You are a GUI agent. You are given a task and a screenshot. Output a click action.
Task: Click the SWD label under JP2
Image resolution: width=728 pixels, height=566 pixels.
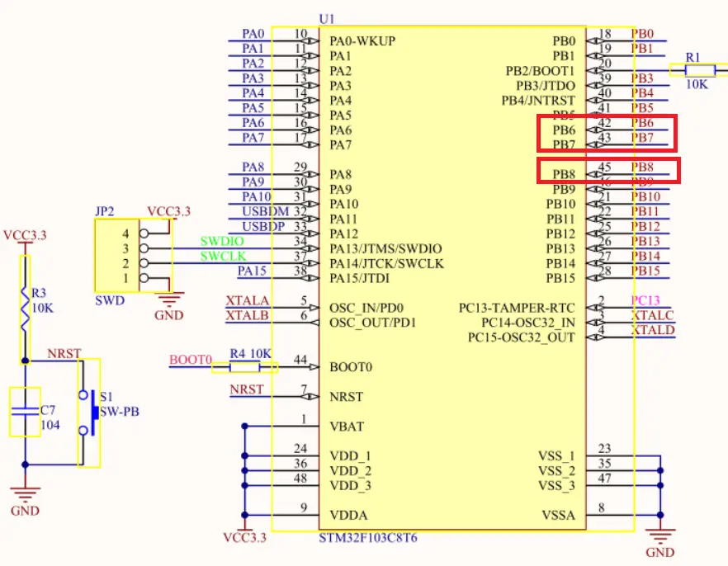tap(110, 300)
